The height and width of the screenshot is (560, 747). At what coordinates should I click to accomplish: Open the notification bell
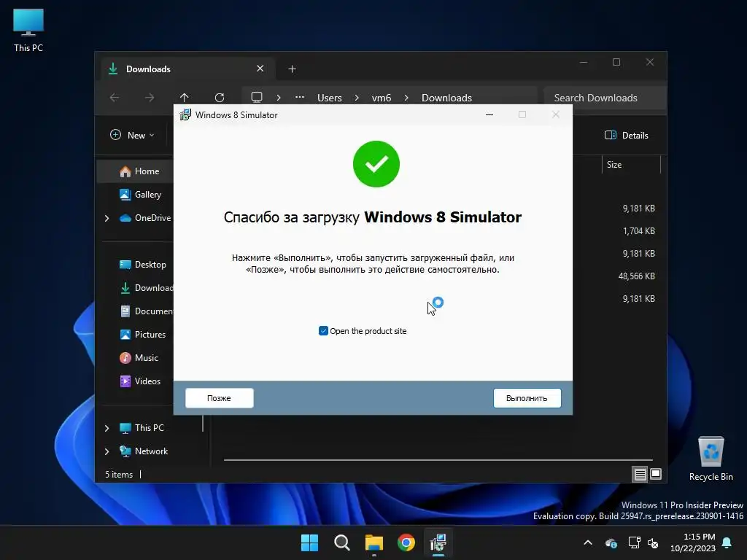point(727,542)
